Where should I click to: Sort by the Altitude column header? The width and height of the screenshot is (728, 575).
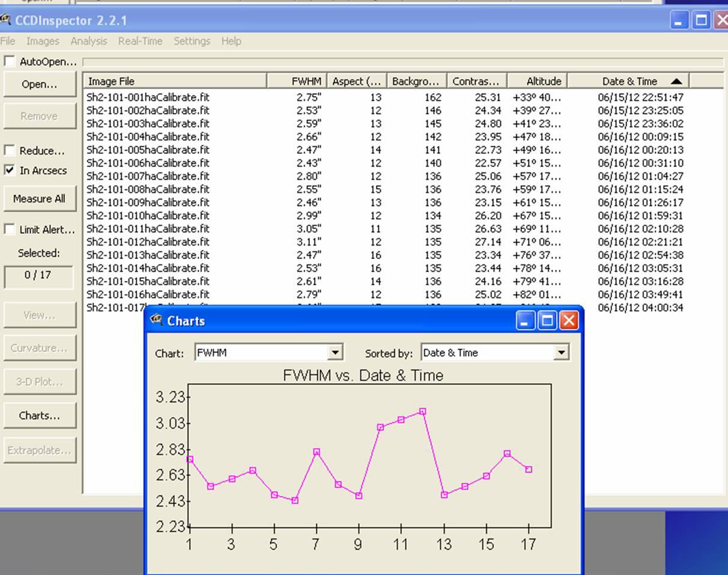537,81
